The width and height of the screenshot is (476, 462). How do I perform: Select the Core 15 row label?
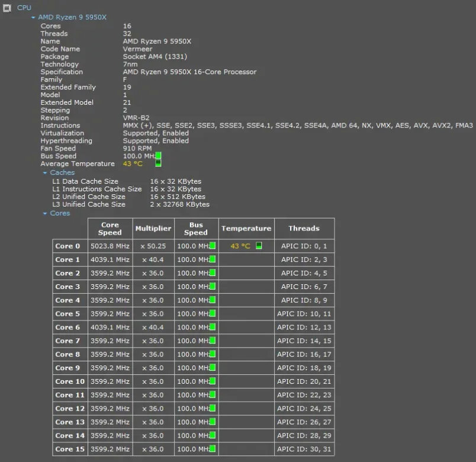click(x=70, y=449)
